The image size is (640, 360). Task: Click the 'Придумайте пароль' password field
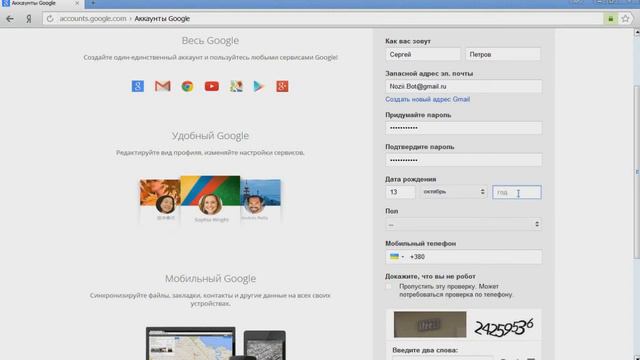tap(464, 128)
